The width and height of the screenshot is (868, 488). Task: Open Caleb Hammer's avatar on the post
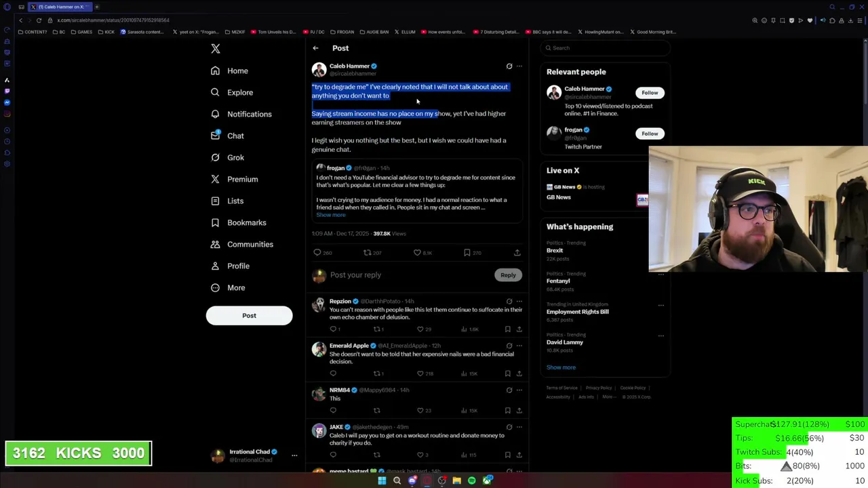[x=319, y=69]
